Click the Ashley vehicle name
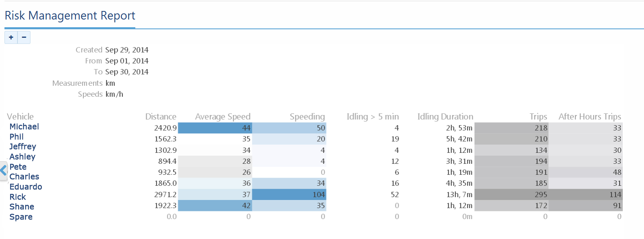This screenshot has width=644, height=239. 22,157
